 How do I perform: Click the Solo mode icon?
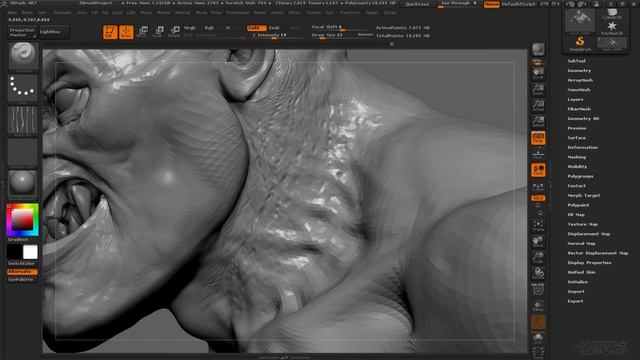pos(538,338)
